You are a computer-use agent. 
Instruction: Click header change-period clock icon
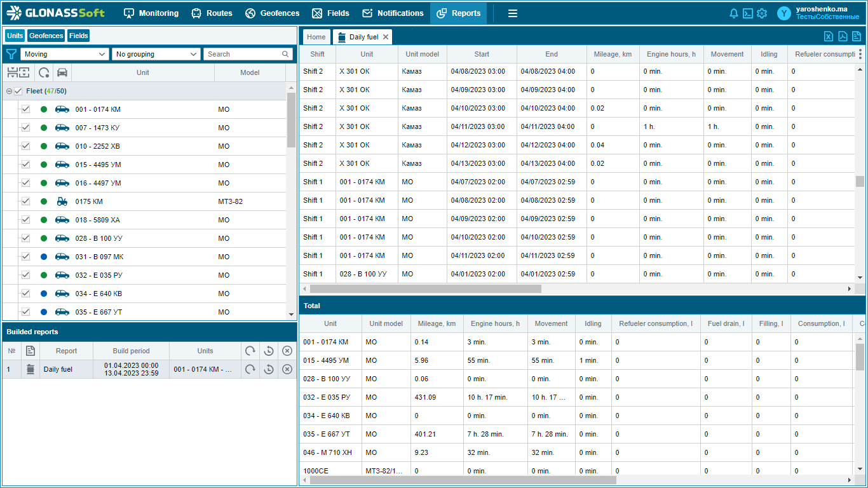click(269, 351)
